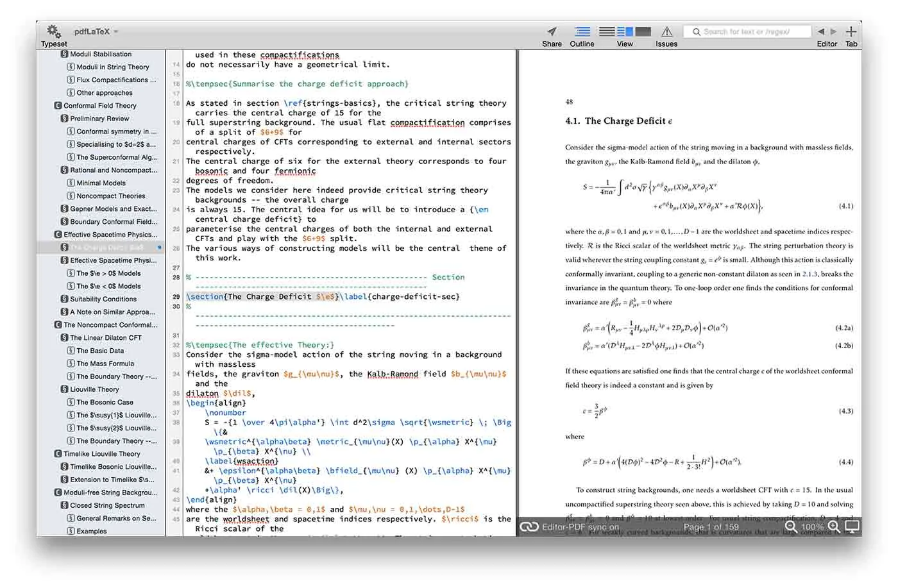Click line number 29 in the editor gutter
The image size is (898, 588).
coord(176,297)
